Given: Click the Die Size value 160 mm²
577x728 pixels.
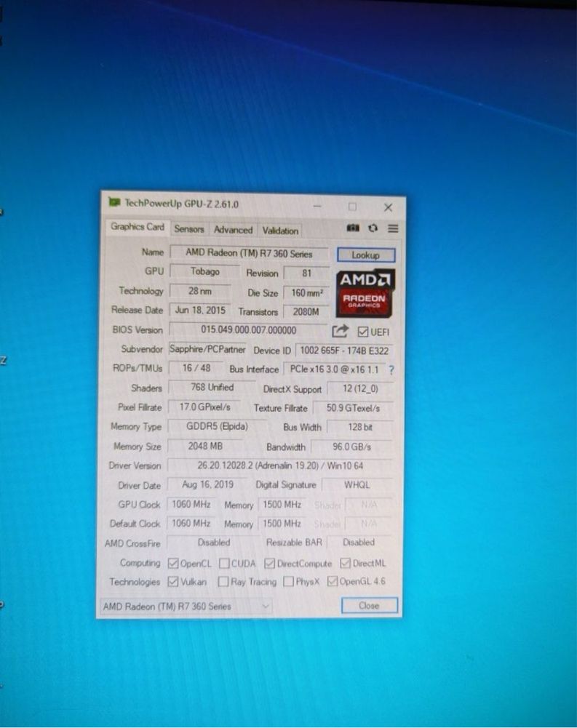Looking at the screenshot, I should (307, 293).
